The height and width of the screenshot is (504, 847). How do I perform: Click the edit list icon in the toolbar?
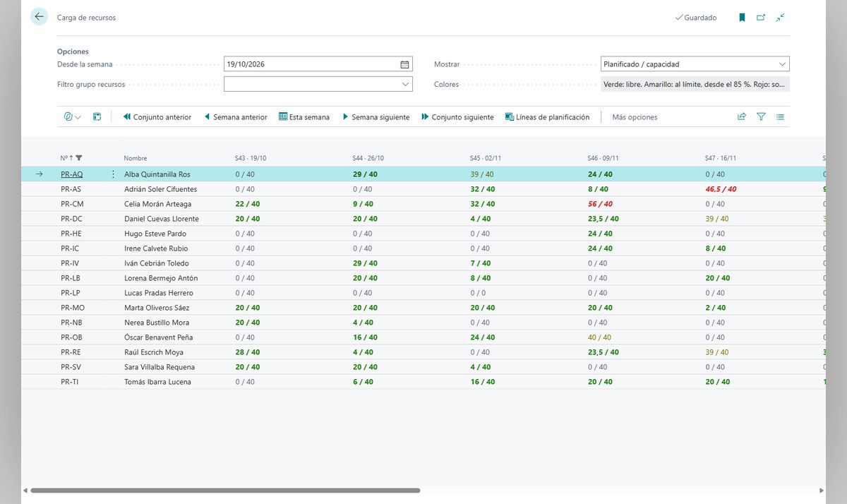click(x=97, y=117)
